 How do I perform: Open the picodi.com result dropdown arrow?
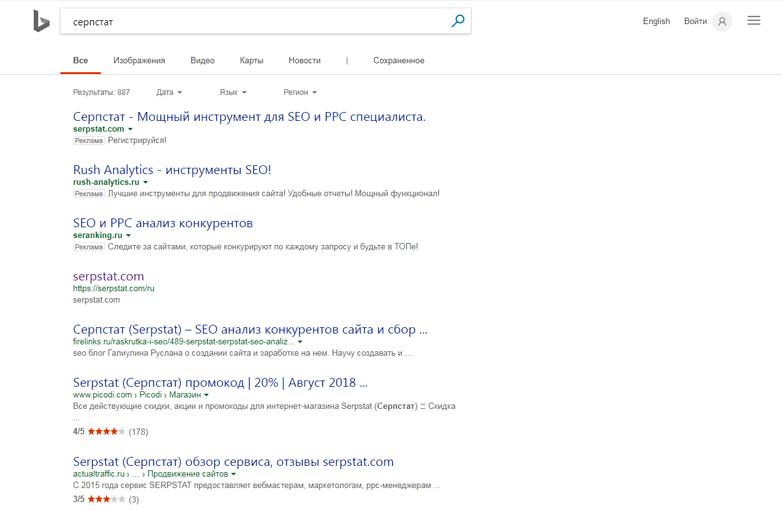click(x=206, y=395)
